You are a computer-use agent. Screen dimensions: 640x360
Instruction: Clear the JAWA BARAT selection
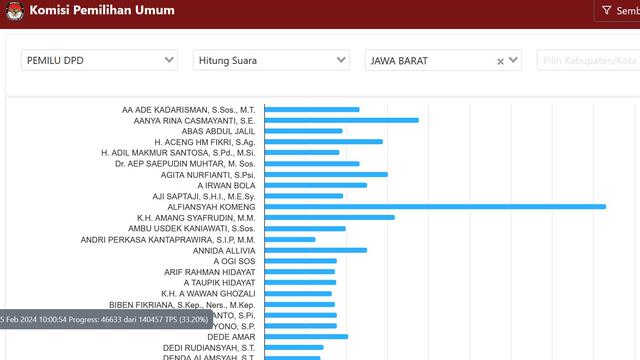(x=500, y=61)
